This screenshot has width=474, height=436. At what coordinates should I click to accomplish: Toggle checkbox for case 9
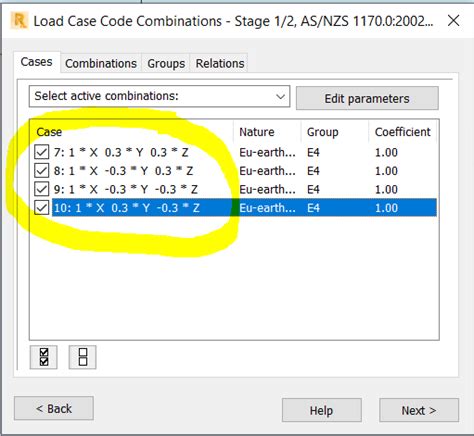pyautogui.click(x=42, y=189)
